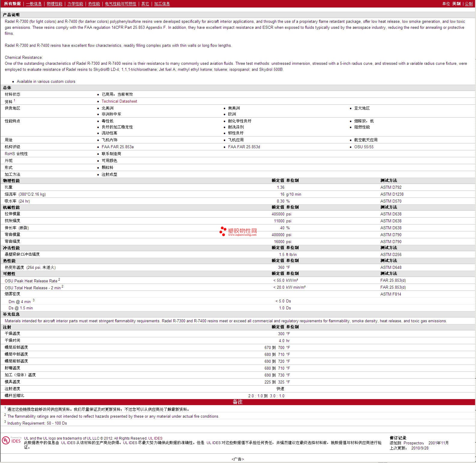Select the 所有数据 tab
476x463 pixels.
click(x=12, y=4)
